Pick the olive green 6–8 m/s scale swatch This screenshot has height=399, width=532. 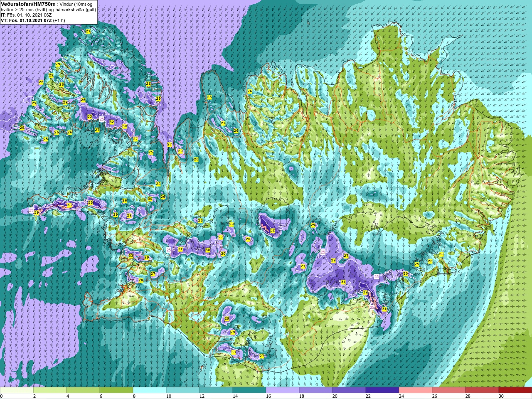tap(116, 390)
